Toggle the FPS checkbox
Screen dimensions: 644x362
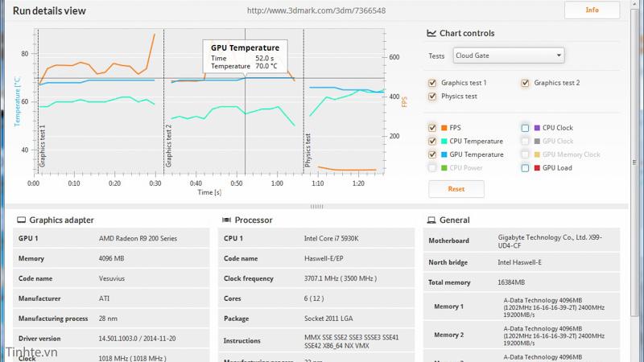click(x=433, y=128)
